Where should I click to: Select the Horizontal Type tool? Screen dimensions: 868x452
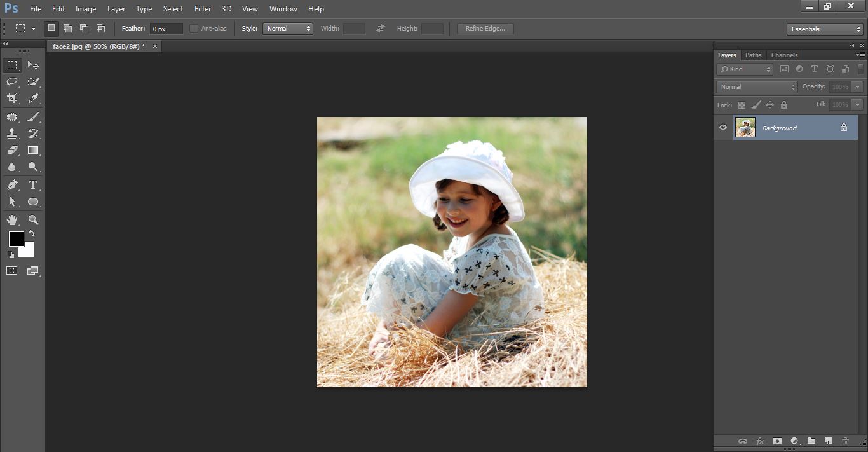click(x=33, y=185)
